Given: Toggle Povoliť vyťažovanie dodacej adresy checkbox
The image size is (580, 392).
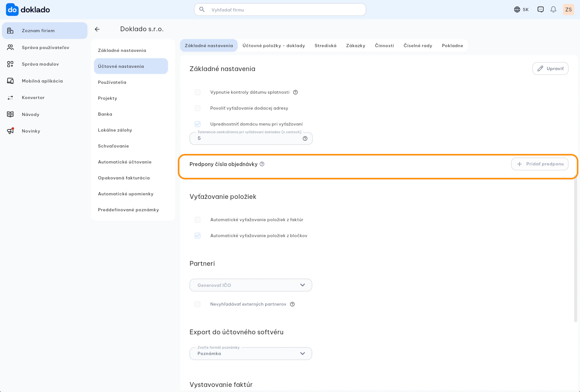Looking at the screenshot, I should [197, 108].
